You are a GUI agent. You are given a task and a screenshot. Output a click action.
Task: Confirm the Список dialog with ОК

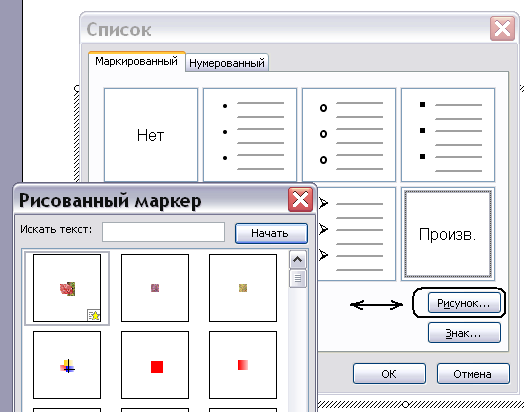389,374
